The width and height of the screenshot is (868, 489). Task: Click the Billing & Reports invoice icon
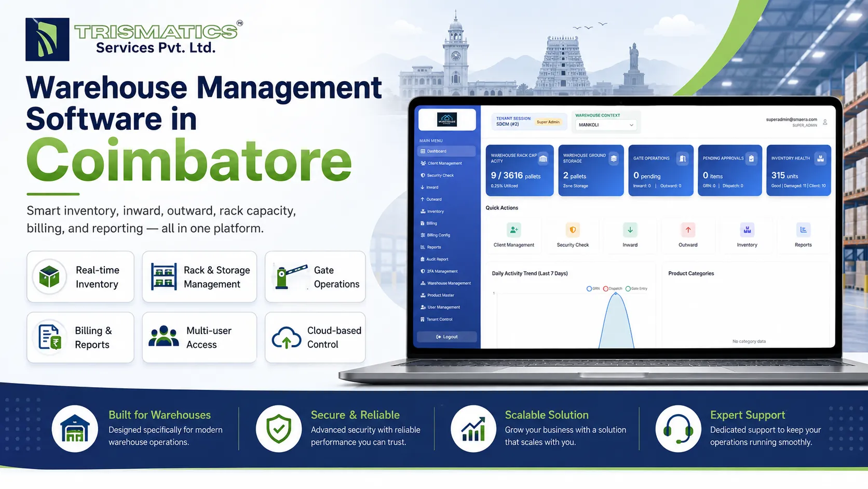click(x=50, y=337)
